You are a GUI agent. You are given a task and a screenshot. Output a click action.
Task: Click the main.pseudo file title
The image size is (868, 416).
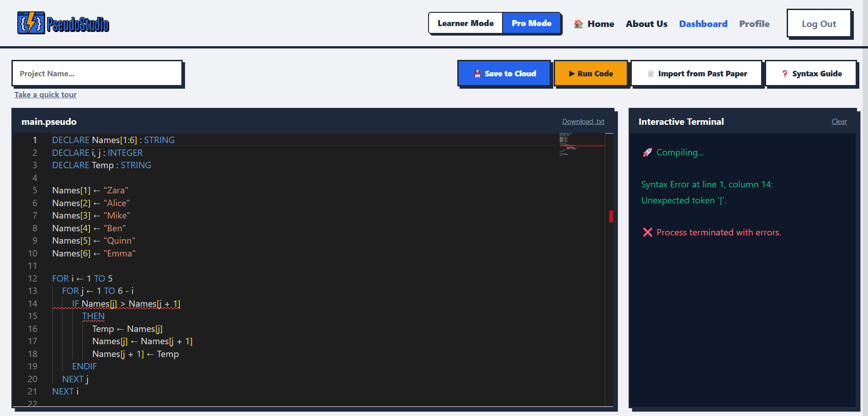49,122
